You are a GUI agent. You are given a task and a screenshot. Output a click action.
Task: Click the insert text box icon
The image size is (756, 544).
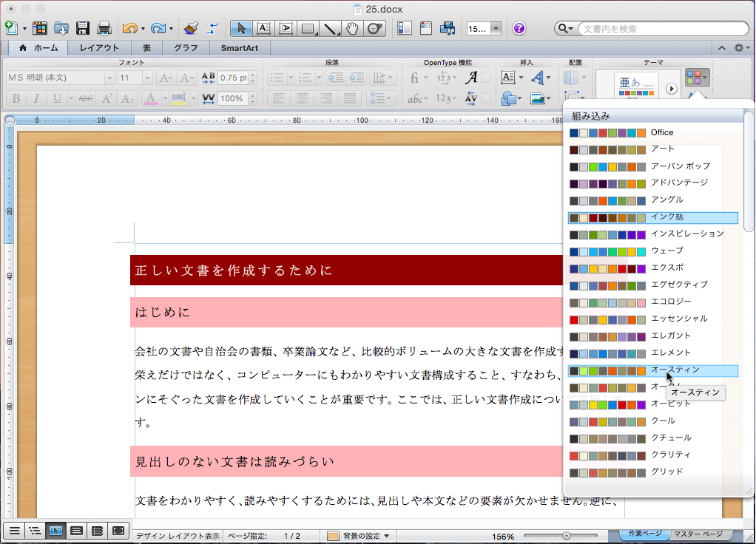click(x=508, y=78)
